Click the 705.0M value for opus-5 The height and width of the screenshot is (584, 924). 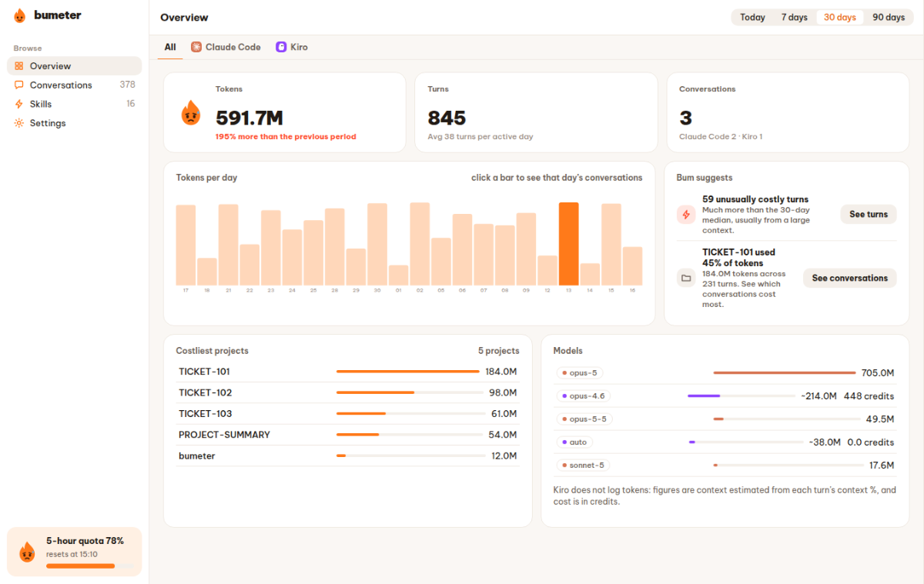coord(878,373)
